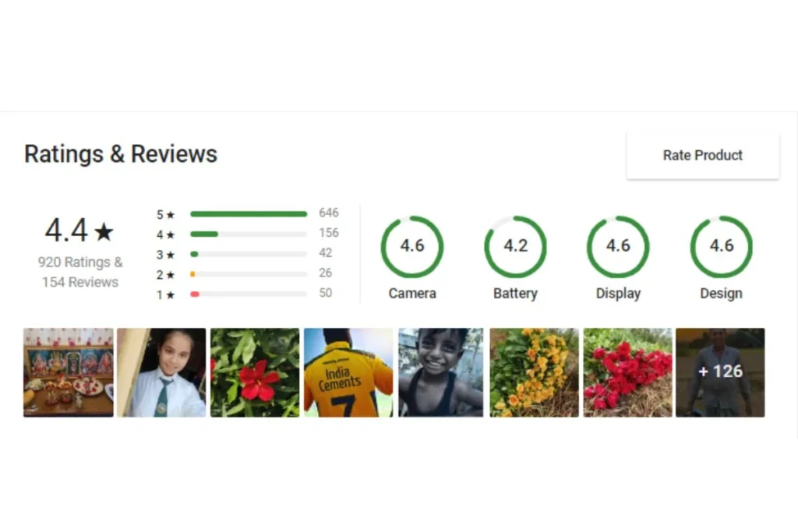Click the red 1 star rating bar
Viewport: 798px width, 532px height.
249,294
